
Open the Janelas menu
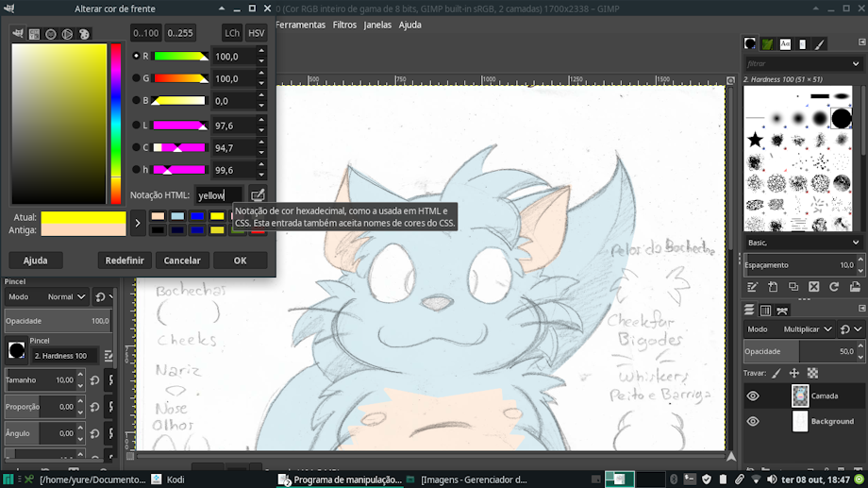(x=377, y=25)
